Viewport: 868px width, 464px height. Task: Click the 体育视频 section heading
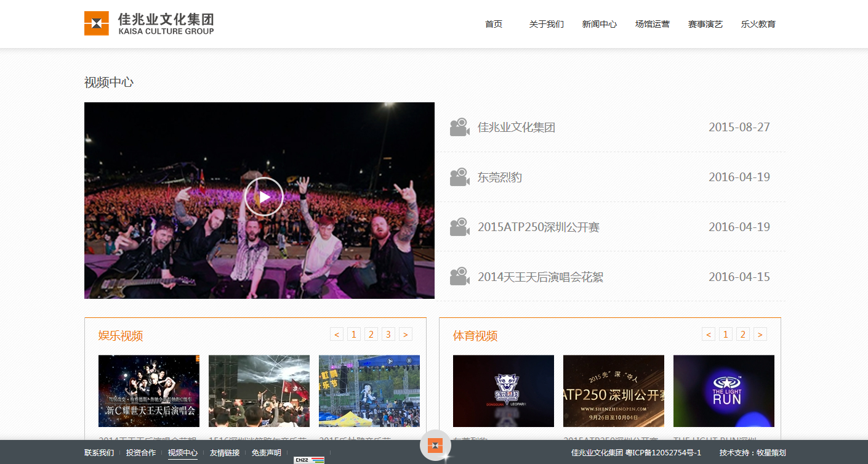pos(475,336)
